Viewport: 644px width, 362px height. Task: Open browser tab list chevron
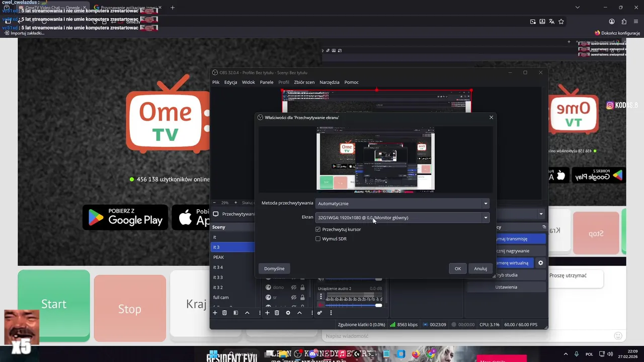coord(577,8)
